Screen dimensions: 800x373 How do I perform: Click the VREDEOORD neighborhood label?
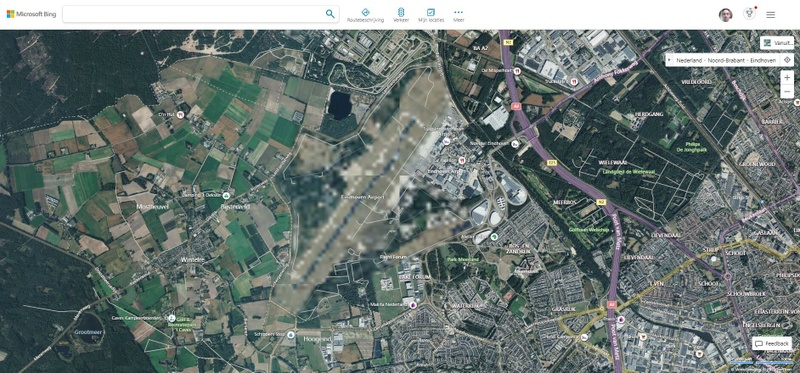(696, 82)
